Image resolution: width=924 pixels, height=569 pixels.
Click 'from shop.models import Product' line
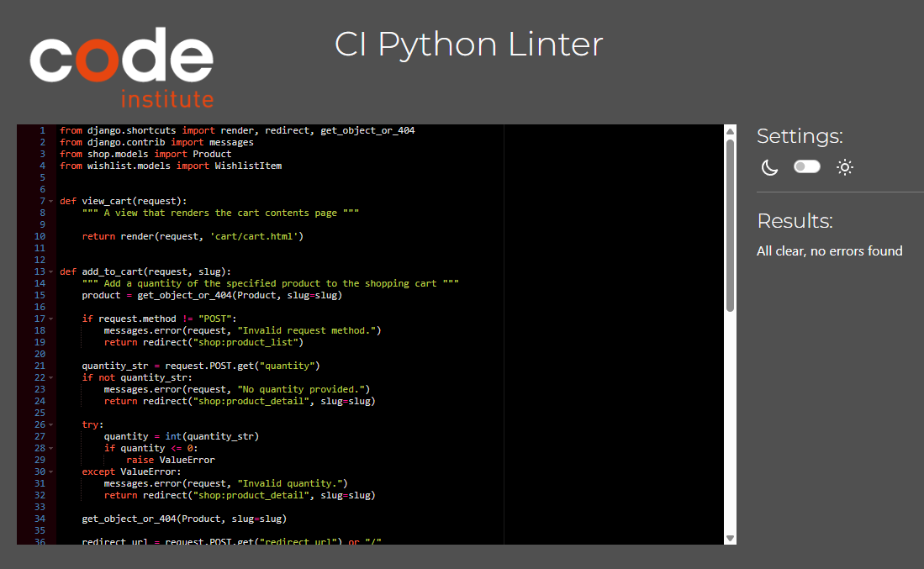click(x=145, y=155)
